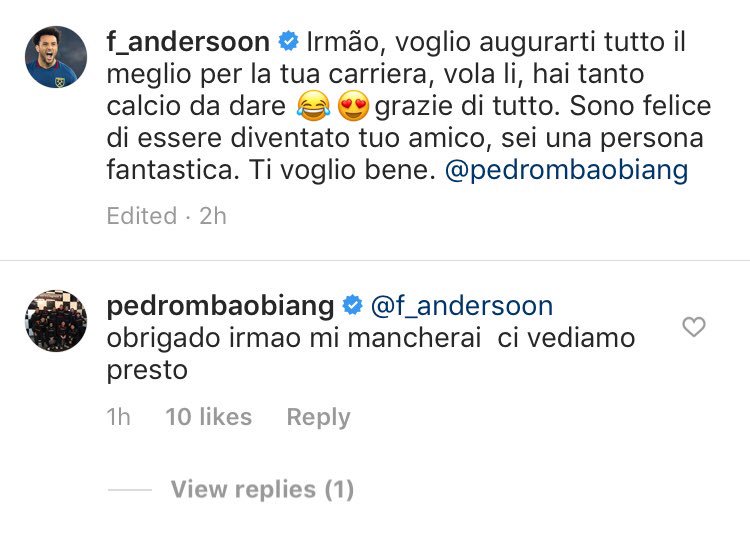Open f_andersoon's profile picture
Image resolution: width=750 pixels, height=535 pixels.
(56, 57)
